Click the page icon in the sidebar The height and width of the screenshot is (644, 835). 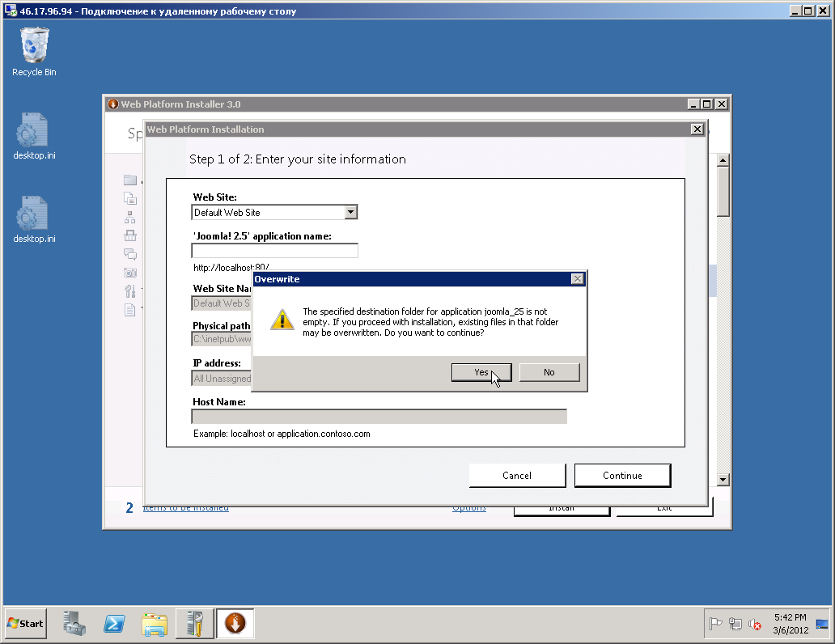coord(130,310)
